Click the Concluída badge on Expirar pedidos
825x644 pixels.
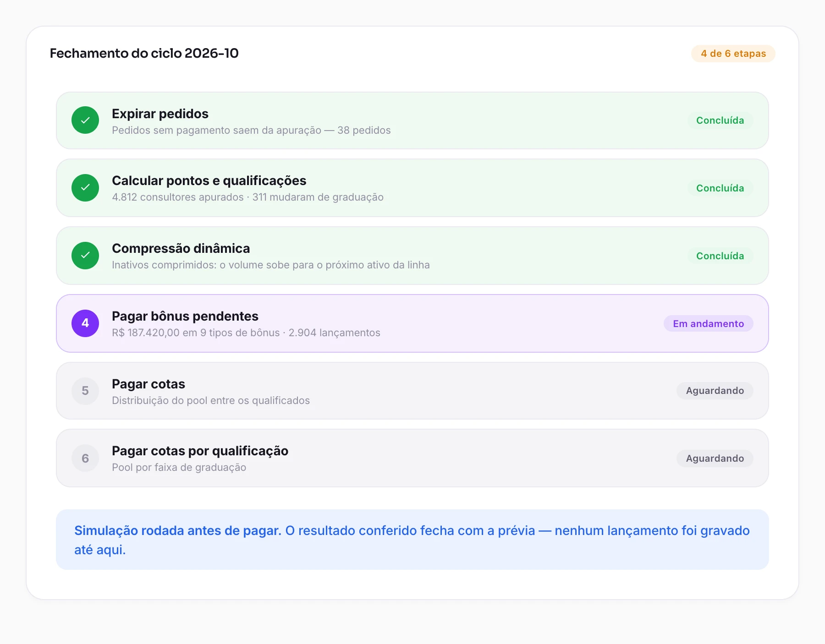click(x=720, y=120)
